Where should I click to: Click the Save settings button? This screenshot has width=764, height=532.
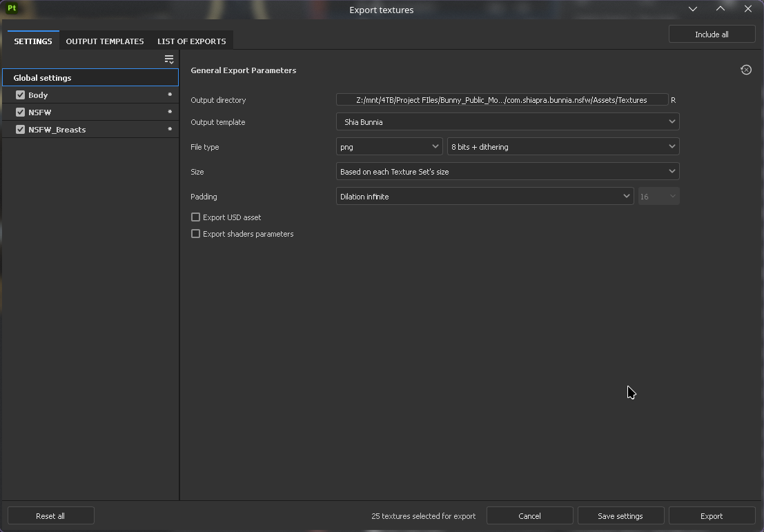[620, 516]
